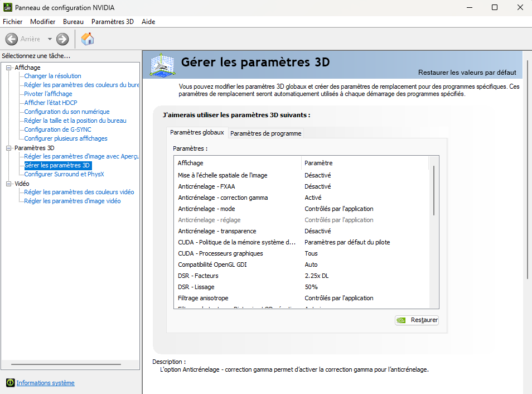Click the Affichage column header
The height and width of the screenshot is (394, 532).
point(238,163)
